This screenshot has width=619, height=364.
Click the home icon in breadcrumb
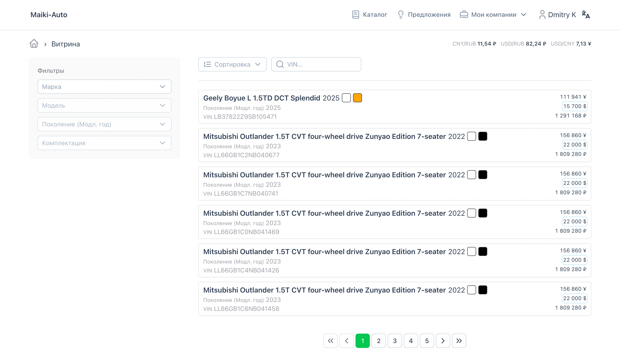34,44
